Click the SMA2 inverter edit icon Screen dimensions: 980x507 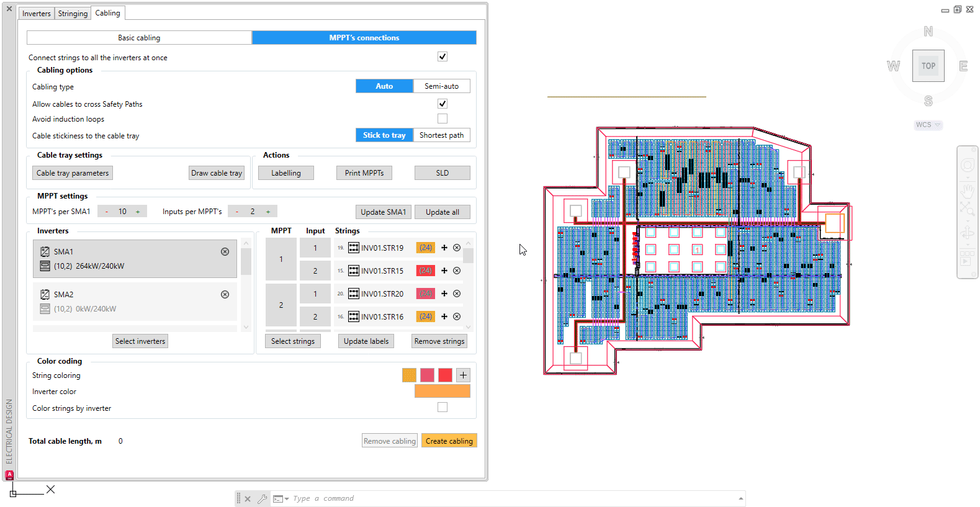click(x=45, y=295)
